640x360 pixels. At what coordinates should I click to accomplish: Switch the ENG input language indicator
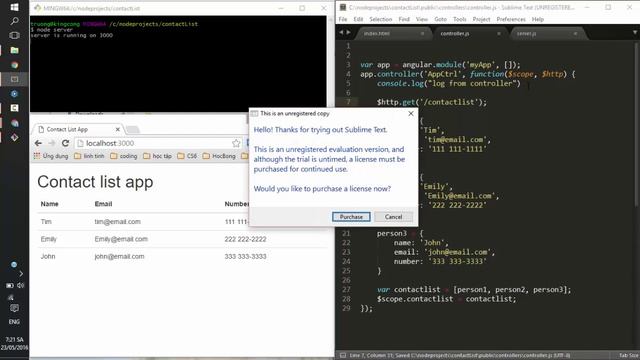14,322
